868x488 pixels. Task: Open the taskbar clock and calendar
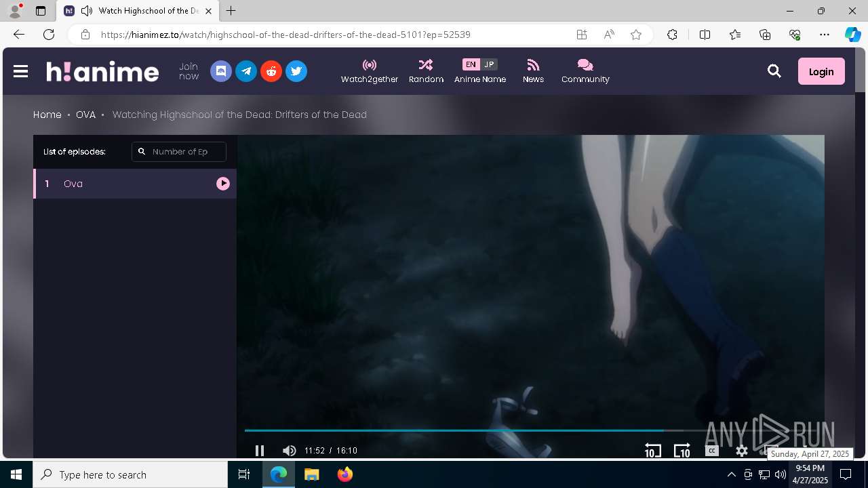[810, 474]
